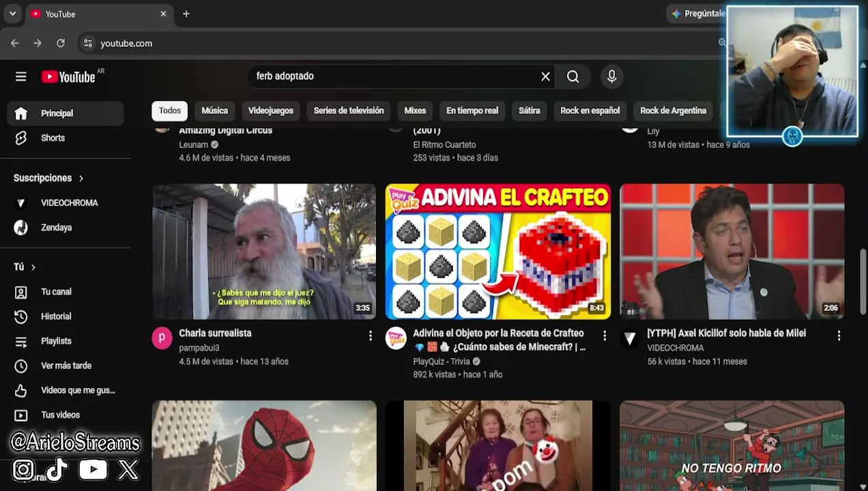The width and height of the screenshot is (868, 491).
Task: Click pampabui3 channel avatar
Action: pyautogui.click(x=162, y=338)
